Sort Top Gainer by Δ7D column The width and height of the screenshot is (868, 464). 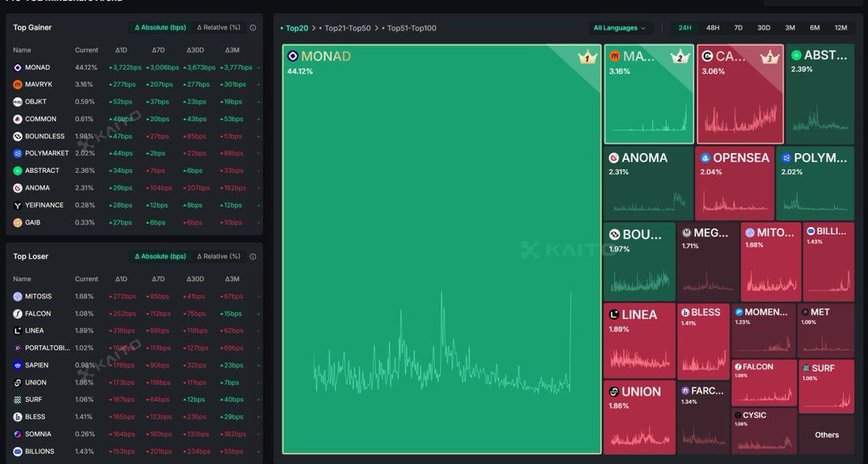[158, 50]
